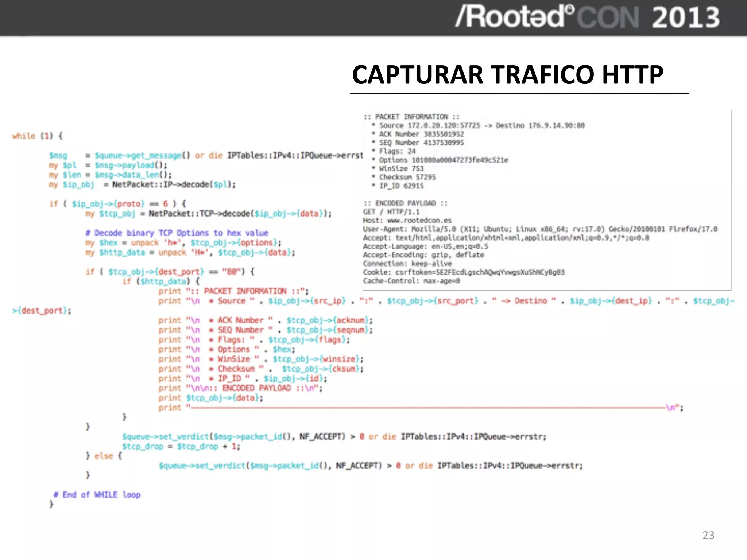Click the Cookie csrftoken output line

[x=464, y=272]
